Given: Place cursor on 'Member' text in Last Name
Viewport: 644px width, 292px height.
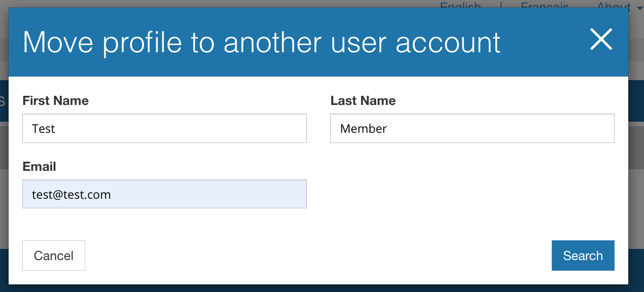Looking at the screenshot, I should coord(363,129).
